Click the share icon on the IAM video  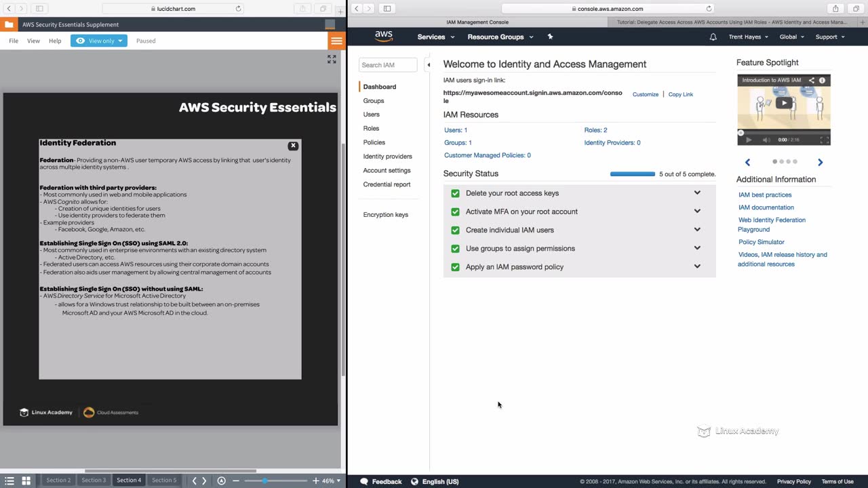click(811, 80)
